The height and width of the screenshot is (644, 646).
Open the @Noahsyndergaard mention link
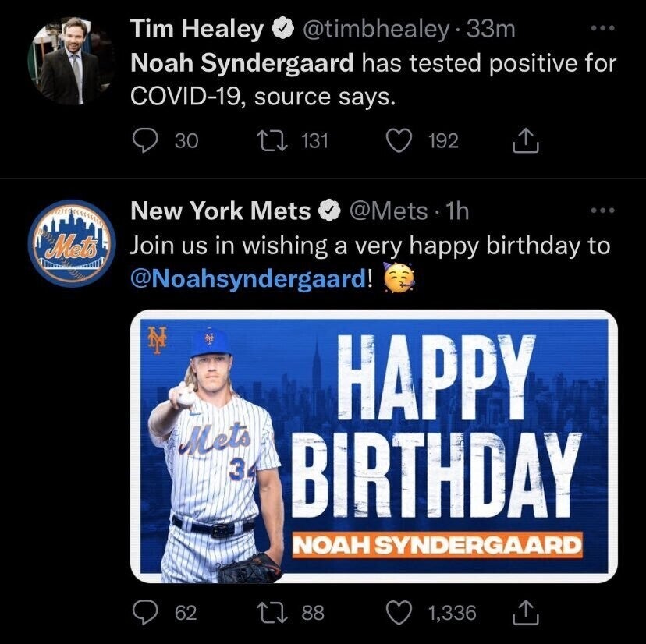click(247, 279)
